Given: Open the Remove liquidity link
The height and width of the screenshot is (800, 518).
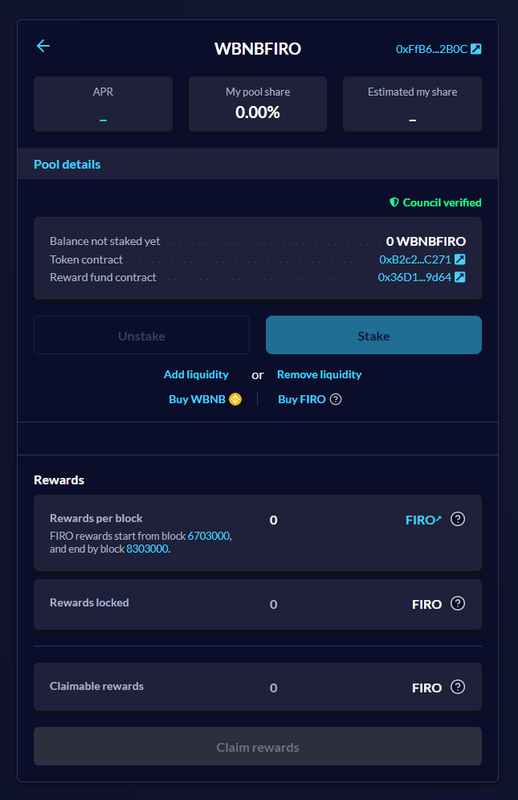Looking at the screenshot, I should click(x=319, y=374).
